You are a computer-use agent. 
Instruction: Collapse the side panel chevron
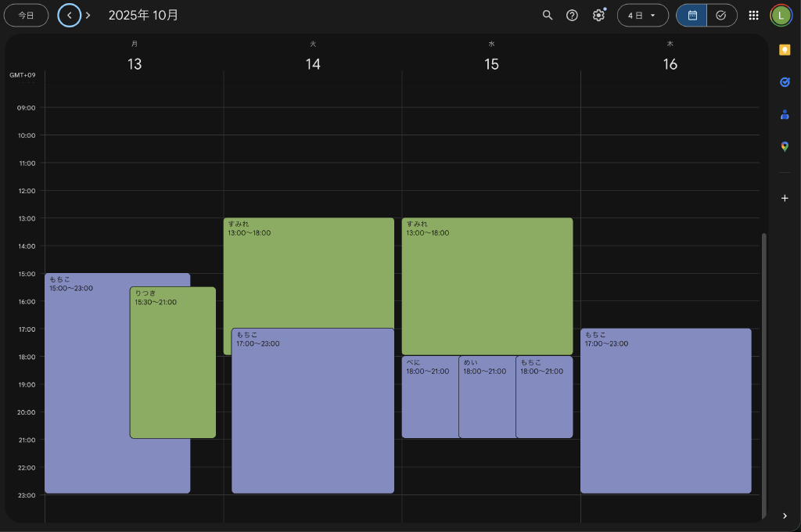click(785, 516)
